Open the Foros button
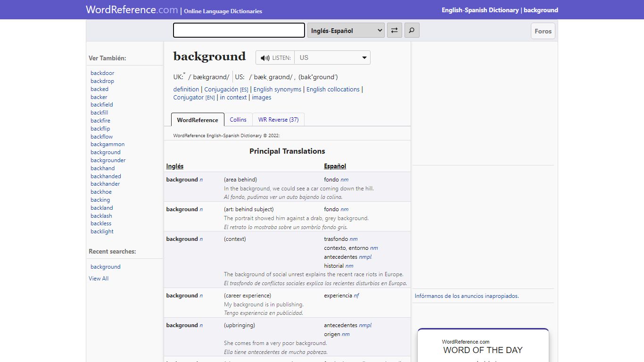The height and width of the screenshot is (362, 644). point(543,31)
